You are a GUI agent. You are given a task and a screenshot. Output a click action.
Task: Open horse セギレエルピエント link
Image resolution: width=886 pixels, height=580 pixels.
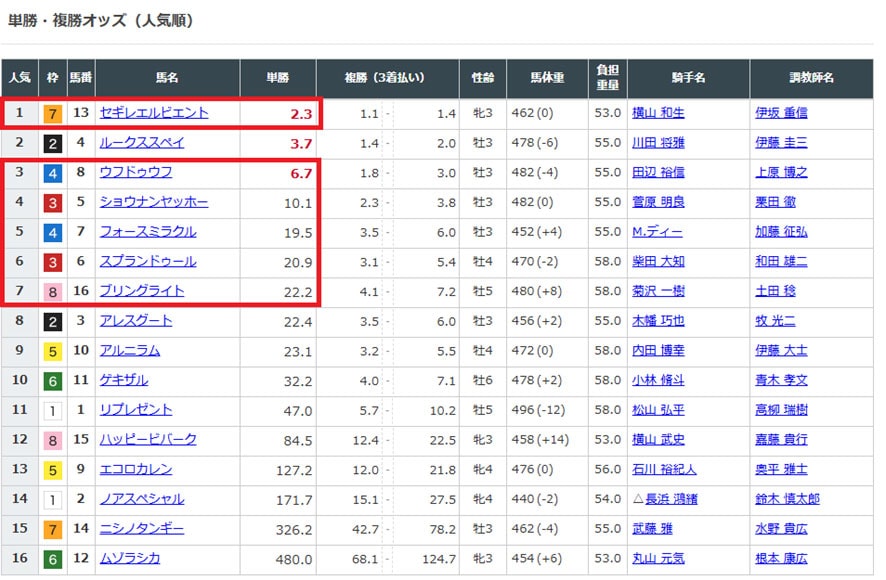click(154, 113)
